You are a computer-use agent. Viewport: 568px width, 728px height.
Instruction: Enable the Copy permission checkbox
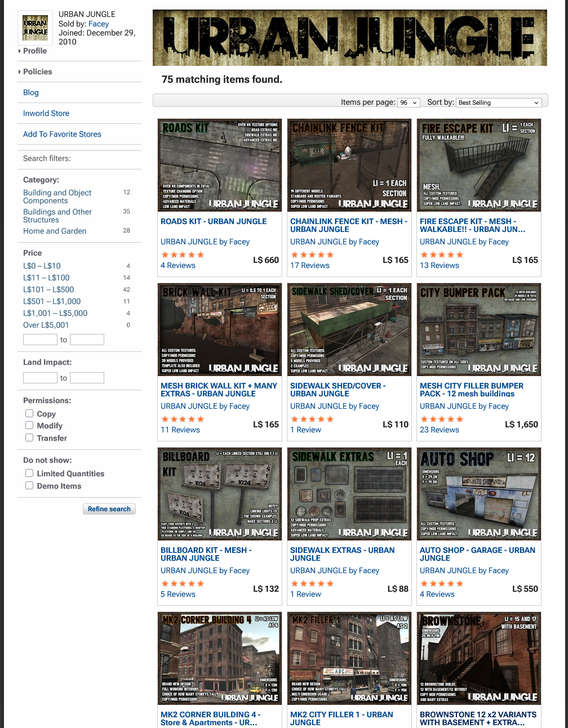pos(29,413)
